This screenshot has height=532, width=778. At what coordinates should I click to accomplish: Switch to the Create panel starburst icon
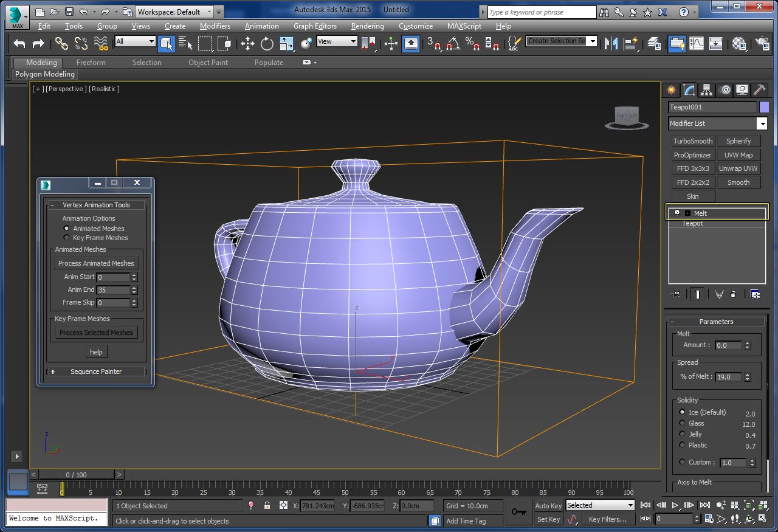point(670,90)
